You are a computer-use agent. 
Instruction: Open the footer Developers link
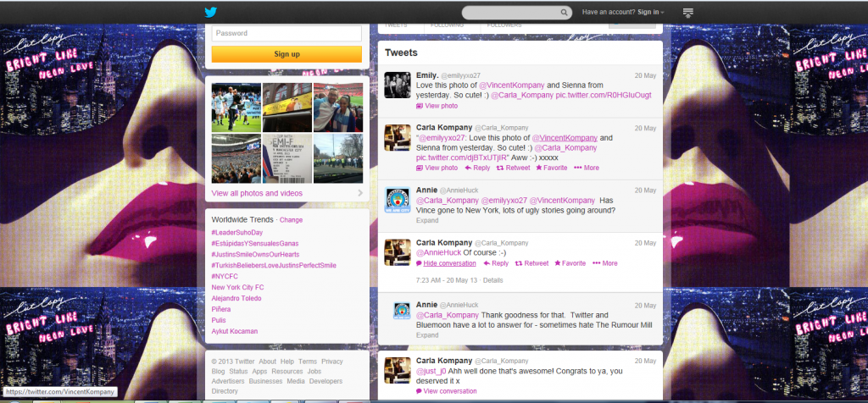click(325, 382)
